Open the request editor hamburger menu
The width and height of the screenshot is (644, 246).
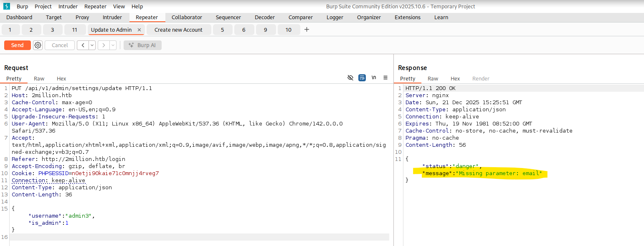click(x=385, y=78)
